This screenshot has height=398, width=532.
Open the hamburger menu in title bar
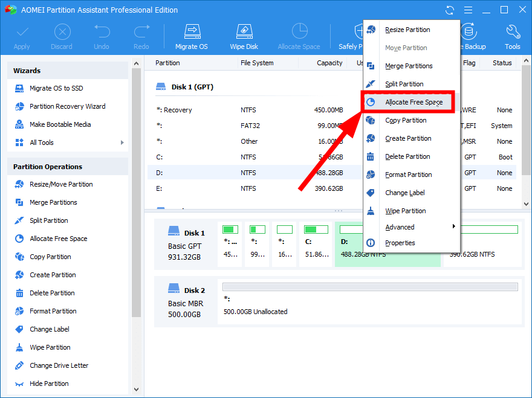coord(467,10)
